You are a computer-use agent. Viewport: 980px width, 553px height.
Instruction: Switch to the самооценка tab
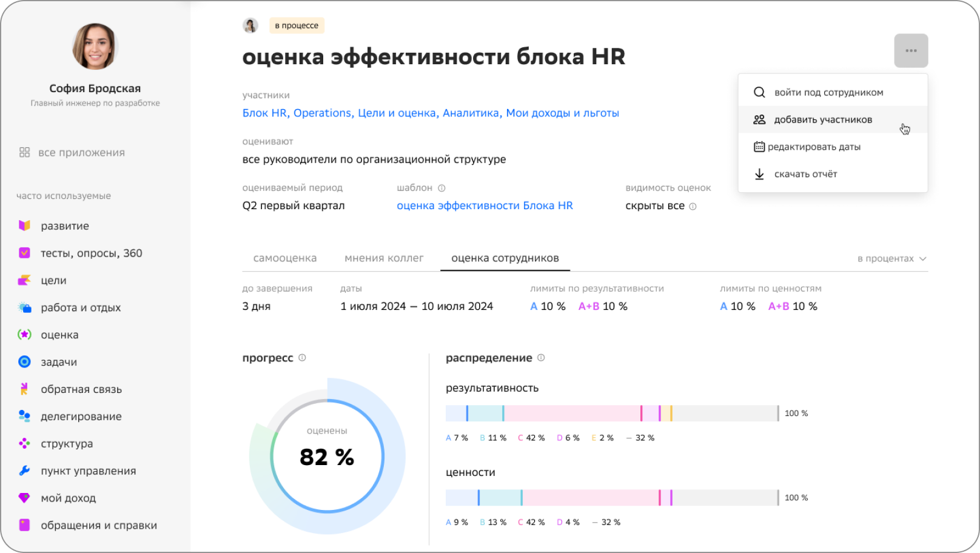pyautogui.click(x=285, y=258)
